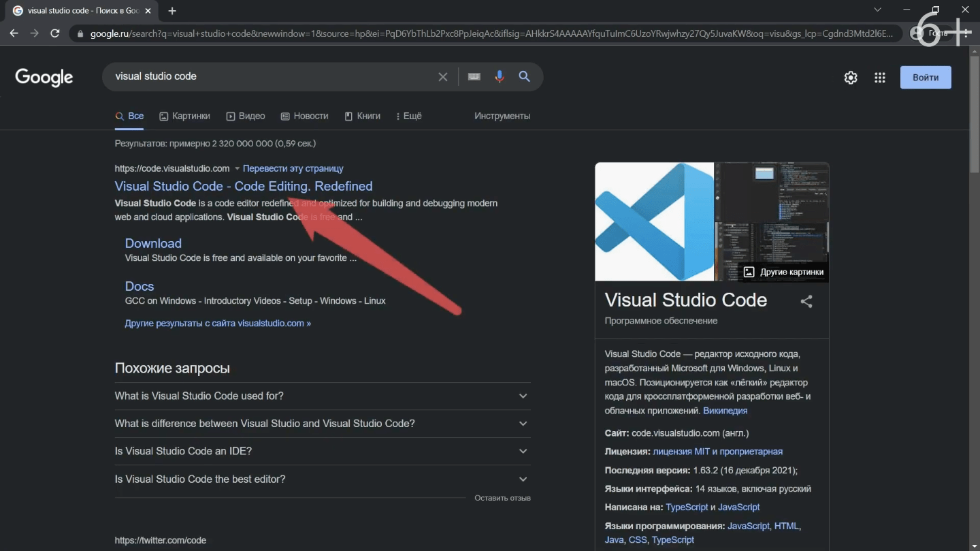Click the Войти sign-in button

point(926,78)
